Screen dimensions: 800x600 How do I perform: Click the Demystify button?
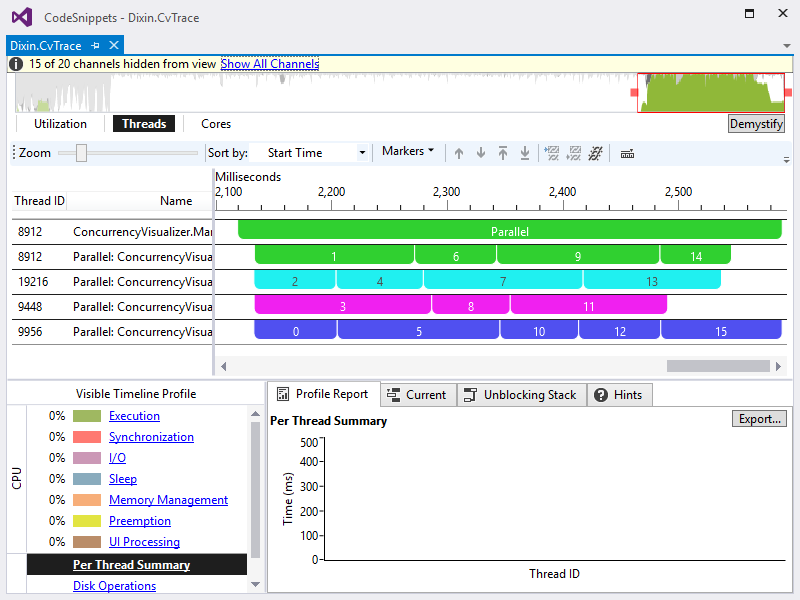click(756, 124)
